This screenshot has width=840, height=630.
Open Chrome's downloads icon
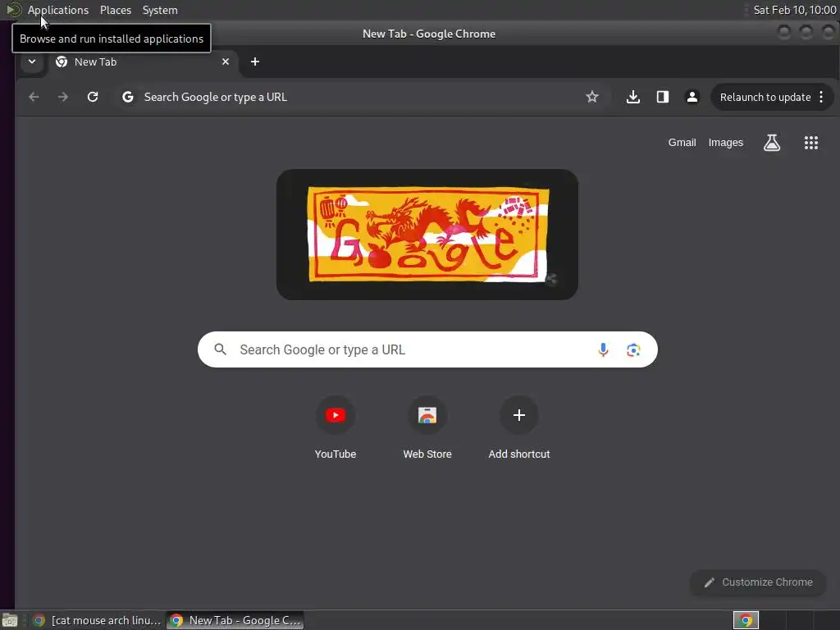pos(633,97)
